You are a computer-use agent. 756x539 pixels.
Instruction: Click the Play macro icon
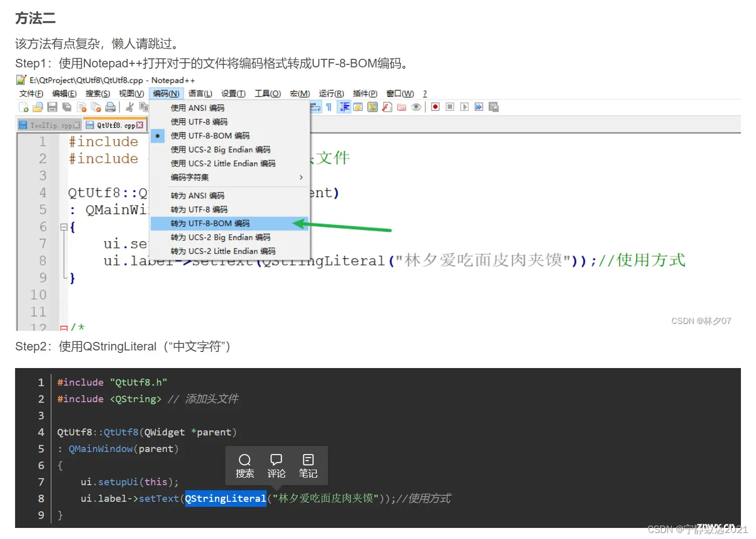click(x=465, y=107)
